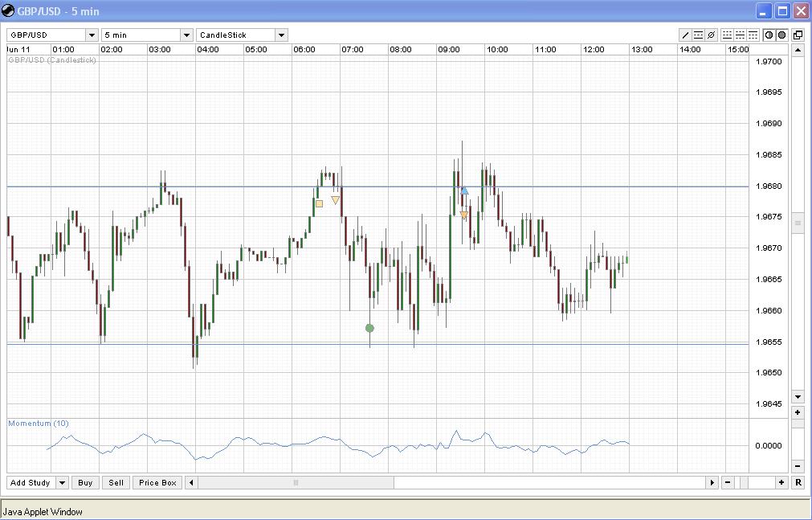Select the horizontal channel lines tool
The width and height of the screenshot is (812, 520).
(698, 35)
